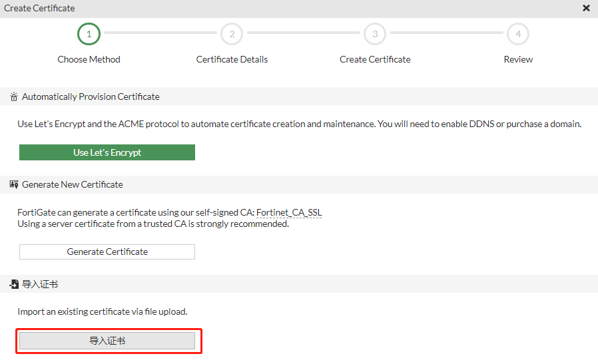Select the step 2 circle in wizard

point(232,33)
